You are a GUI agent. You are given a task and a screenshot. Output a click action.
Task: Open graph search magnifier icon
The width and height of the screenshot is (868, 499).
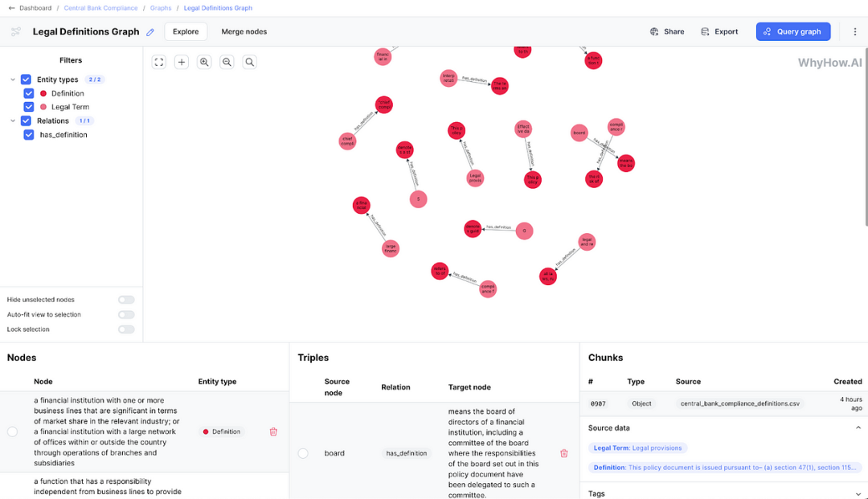click(250, 62)
